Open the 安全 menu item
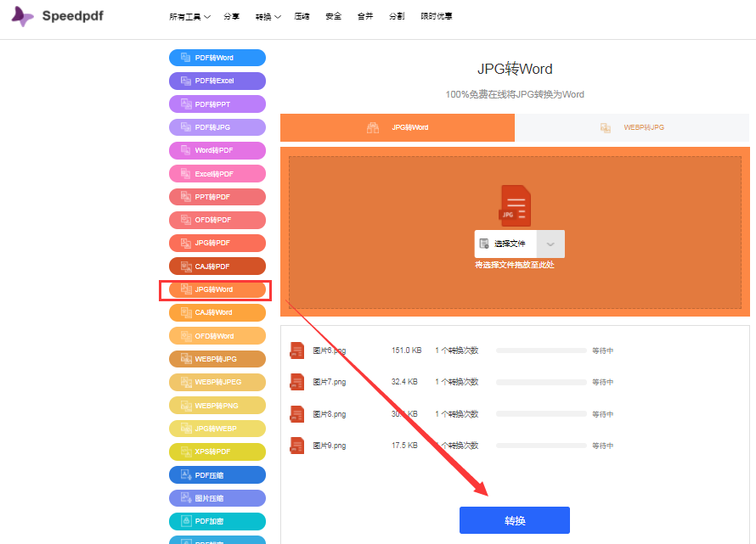This screenshot has width=756, height=544. 333,16
